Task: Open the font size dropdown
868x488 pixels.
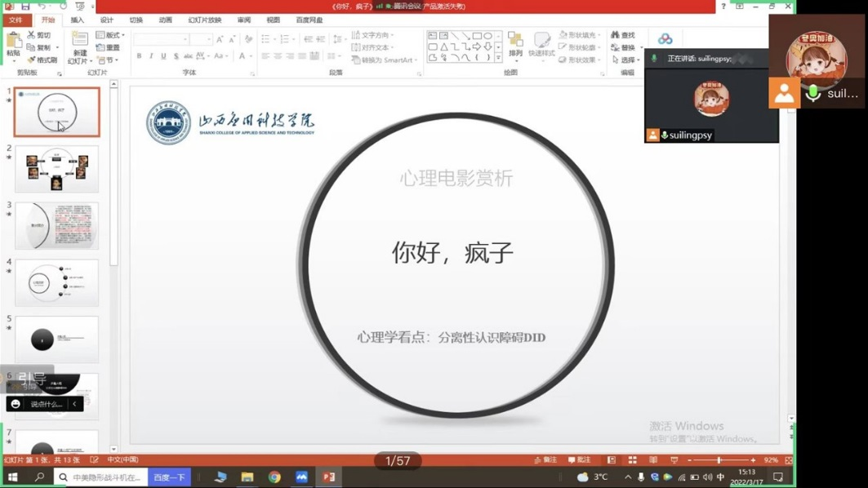Action: (x=209, y=39)
